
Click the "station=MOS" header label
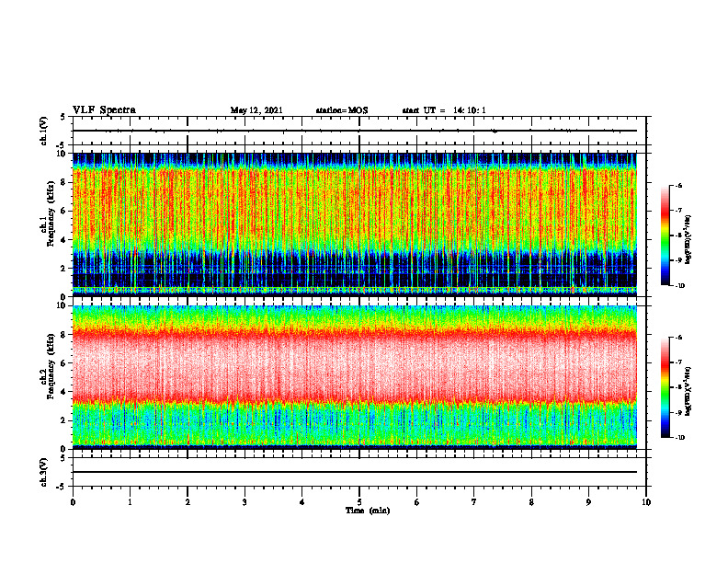(x=342, y=110)
